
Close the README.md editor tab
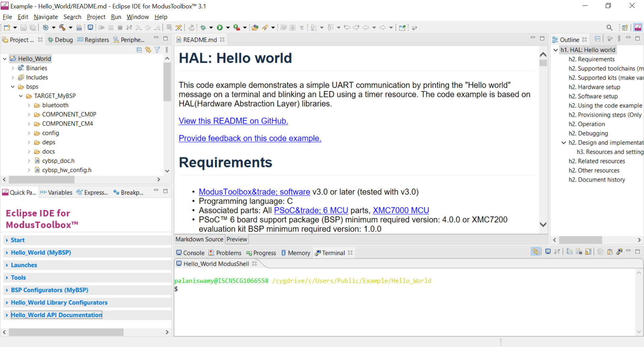[222, 40]
